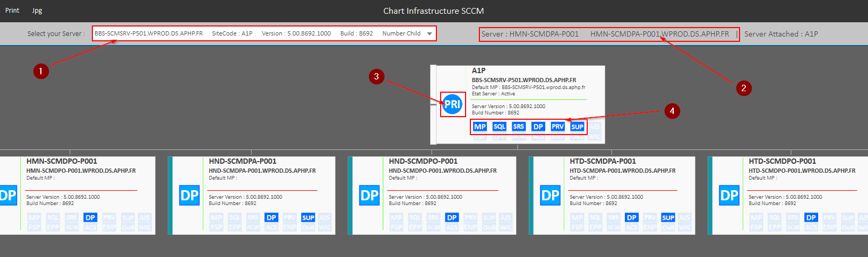Click Server Version on HTD-SCMDPO-P001 card
This screenshot has height=257, width=868.
coord(785,197)
